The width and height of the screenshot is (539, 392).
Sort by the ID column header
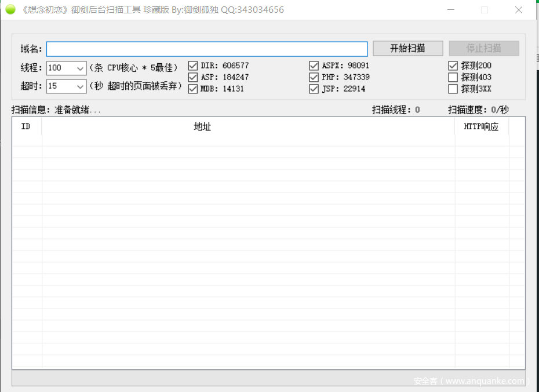(26, 126)
